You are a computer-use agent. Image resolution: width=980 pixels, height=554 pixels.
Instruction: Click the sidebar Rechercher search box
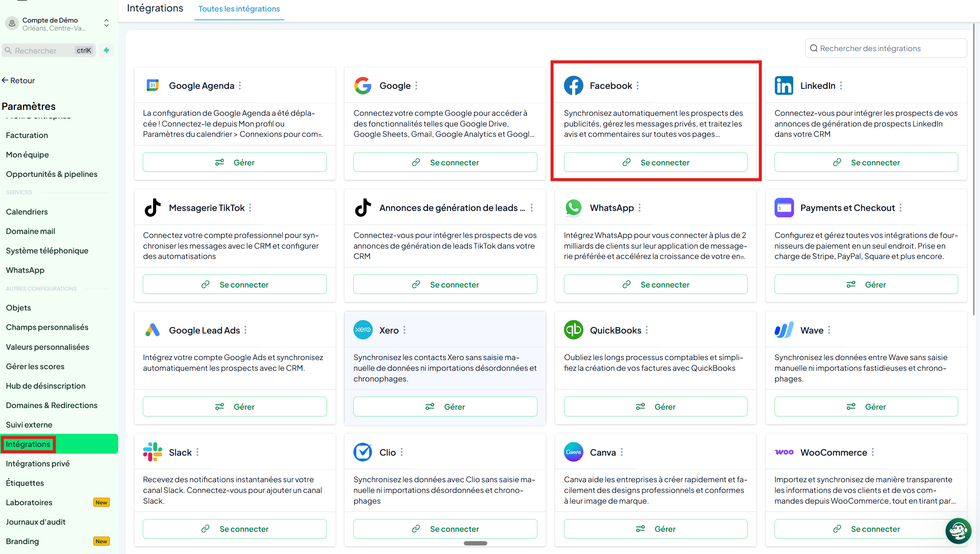(49, 50)
